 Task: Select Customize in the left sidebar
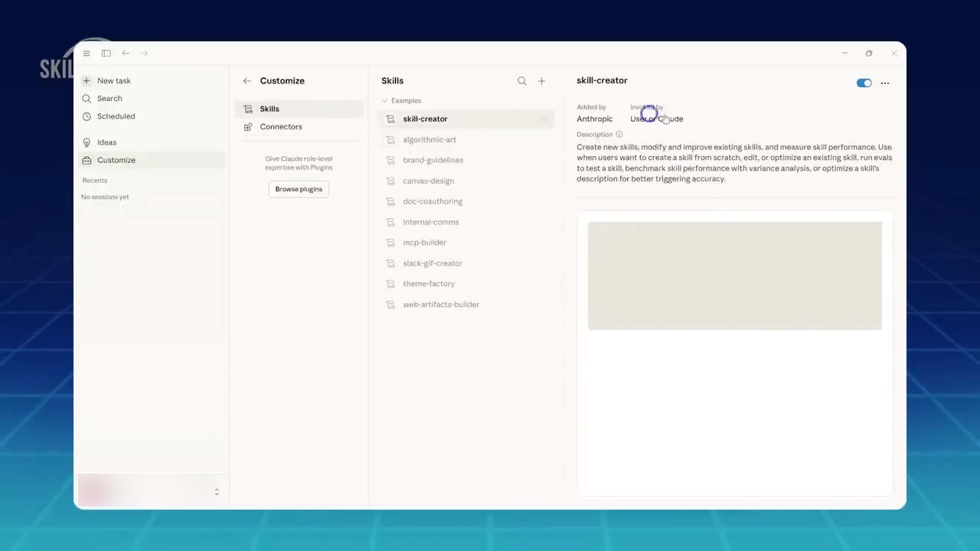[x=150, y=160]
